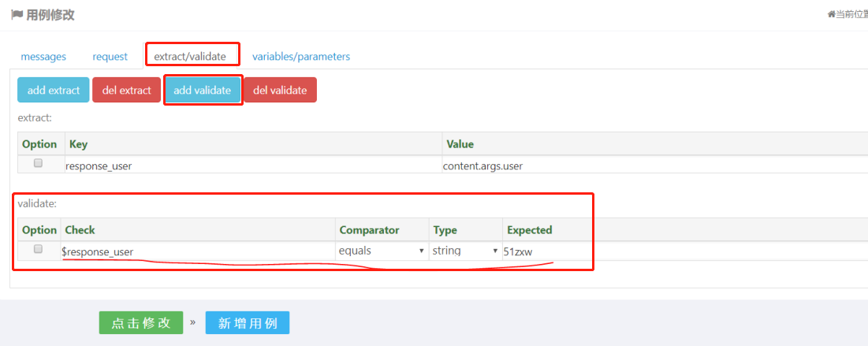Click the add validate button

click(202, 90)
